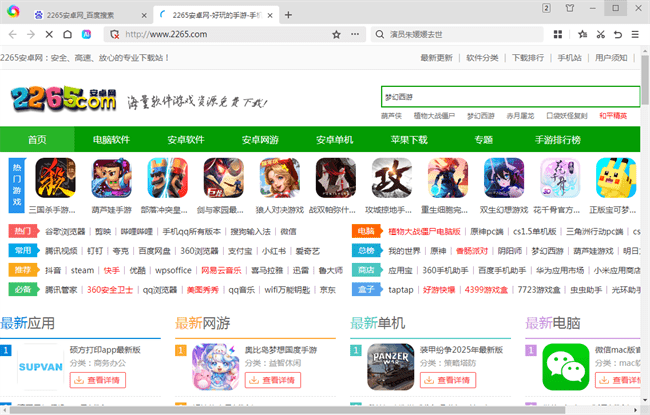Screen dimensions: 650x415
Task: Open 正版宝可梦 Pikachu icon
Action: [616, 177]
